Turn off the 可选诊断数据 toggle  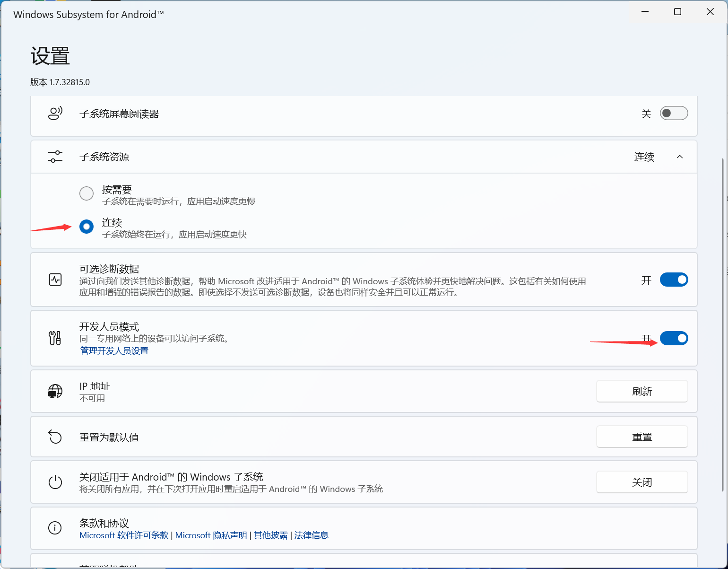tap(674, 280)
